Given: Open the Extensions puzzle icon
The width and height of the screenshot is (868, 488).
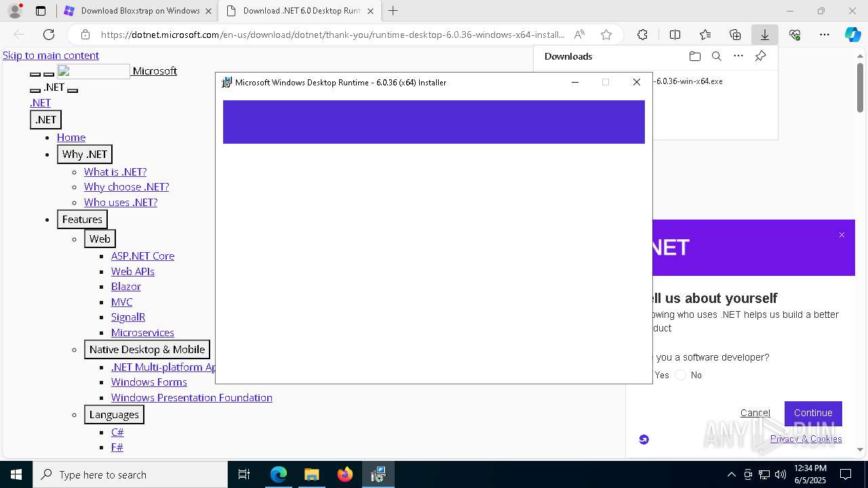Looking at the screenshot, I should [642, 35].
